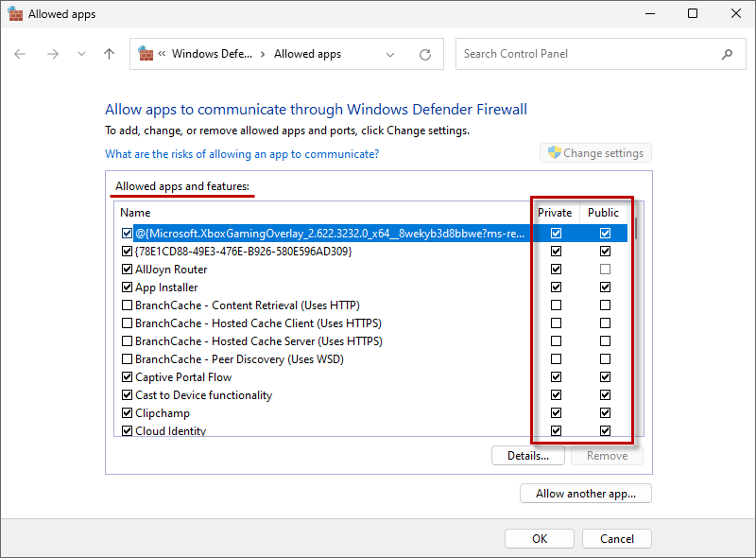Toggle the {78E1CD88-49E3...} name checkbox

tap(127, 252)
